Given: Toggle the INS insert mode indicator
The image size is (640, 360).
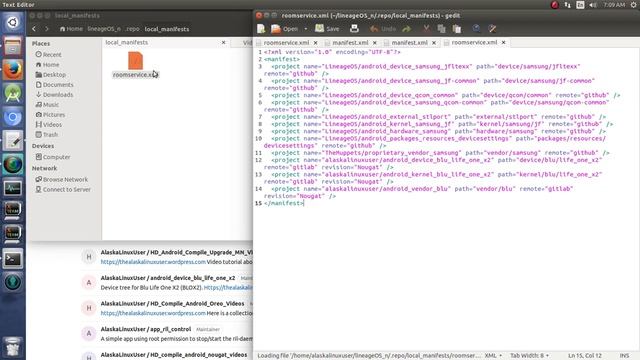Looking at the screenshot, I should (x=624, y=356).
